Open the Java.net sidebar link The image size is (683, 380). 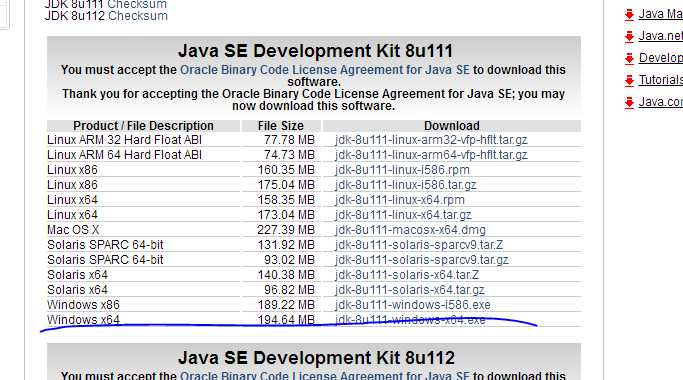click(661, 36)
